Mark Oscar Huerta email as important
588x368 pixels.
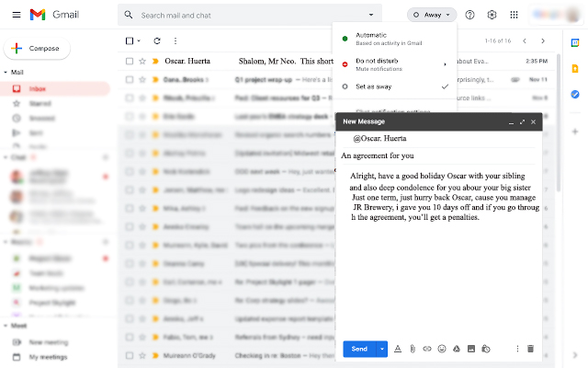point(155,62)
